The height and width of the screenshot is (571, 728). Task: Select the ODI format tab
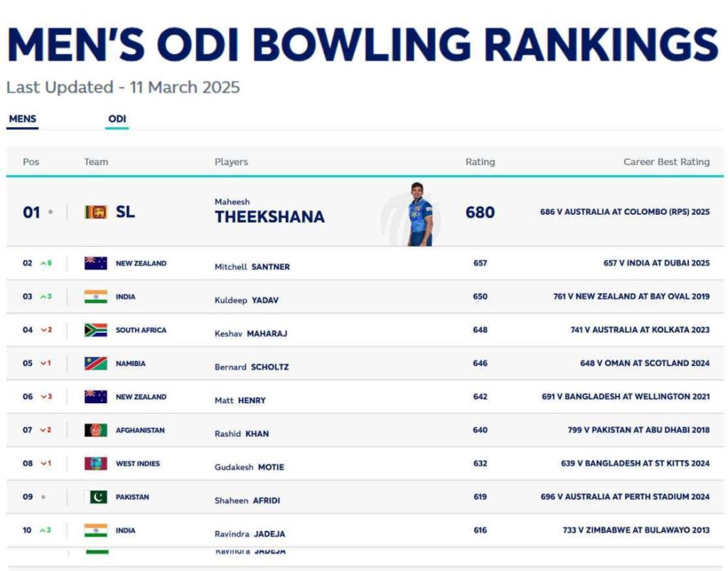(117, 119)
